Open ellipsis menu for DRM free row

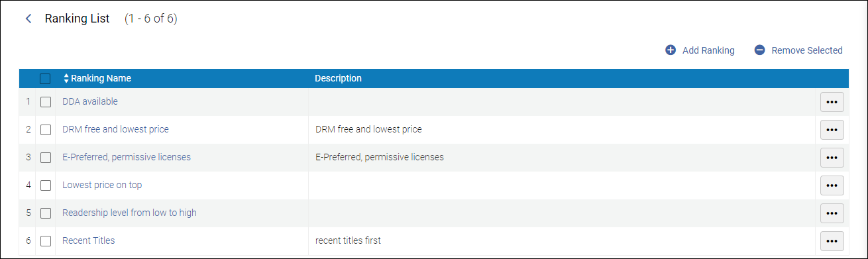click(832, 130)
